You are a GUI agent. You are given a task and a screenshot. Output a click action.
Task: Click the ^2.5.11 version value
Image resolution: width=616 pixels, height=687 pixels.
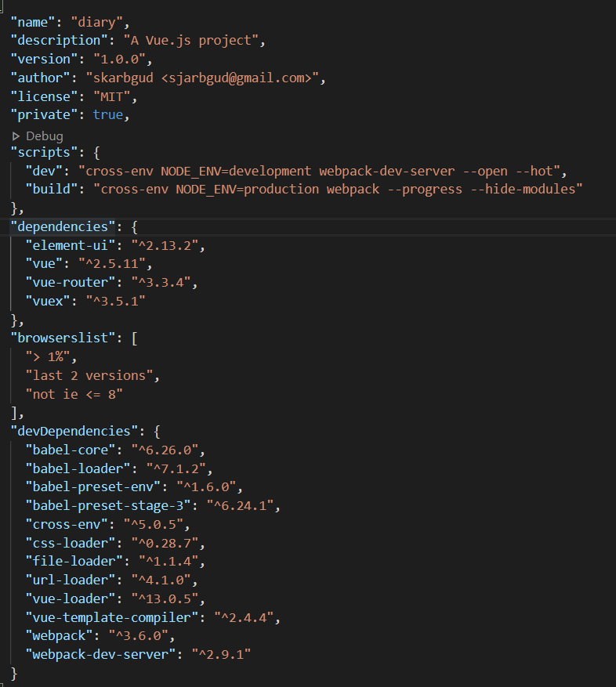coord(112,264)
